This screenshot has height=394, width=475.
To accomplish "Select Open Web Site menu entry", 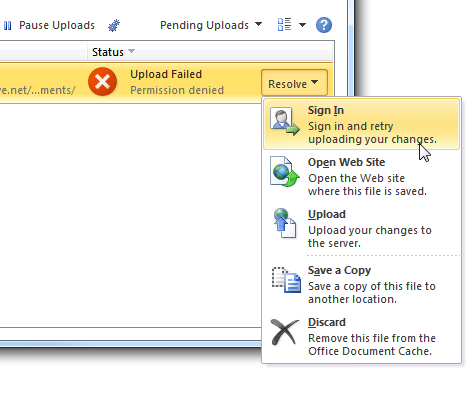I will 361,176.
